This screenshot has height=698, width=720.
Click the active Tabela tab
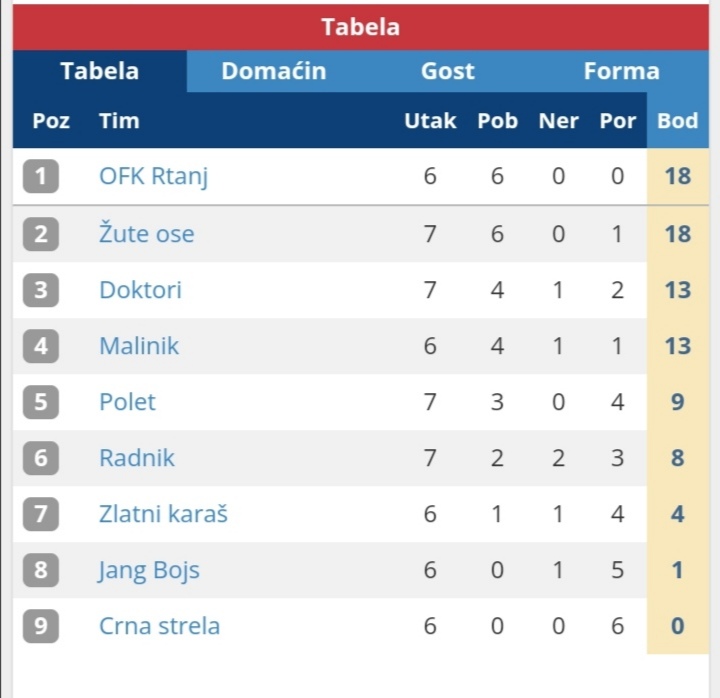pos(99,72)
